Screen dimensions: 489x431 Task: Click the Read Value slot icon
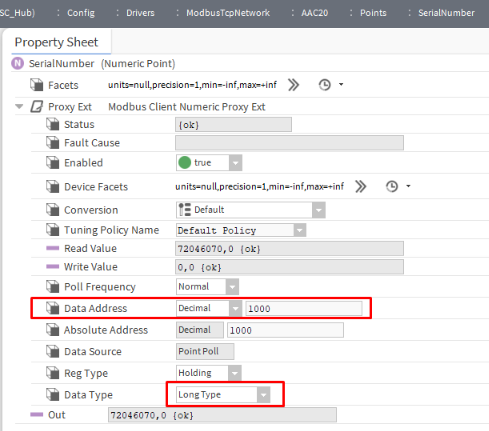(53, 248)
